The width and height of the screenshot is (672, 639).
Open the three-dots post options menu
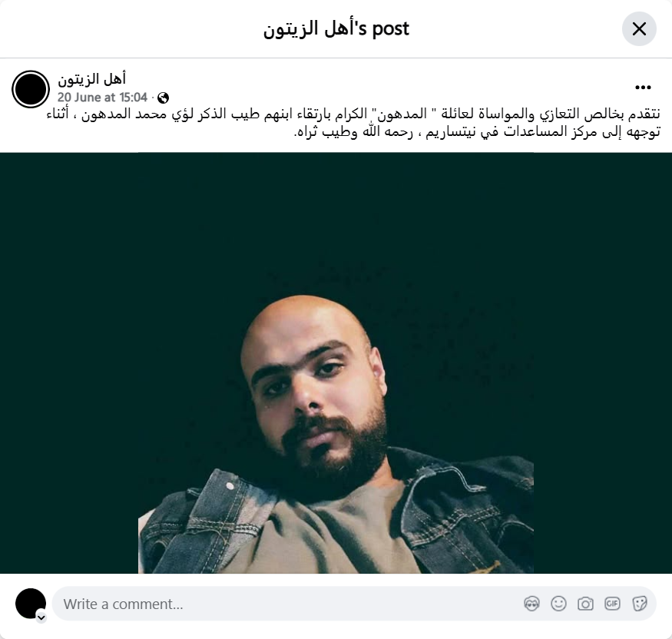click(643, 88)
